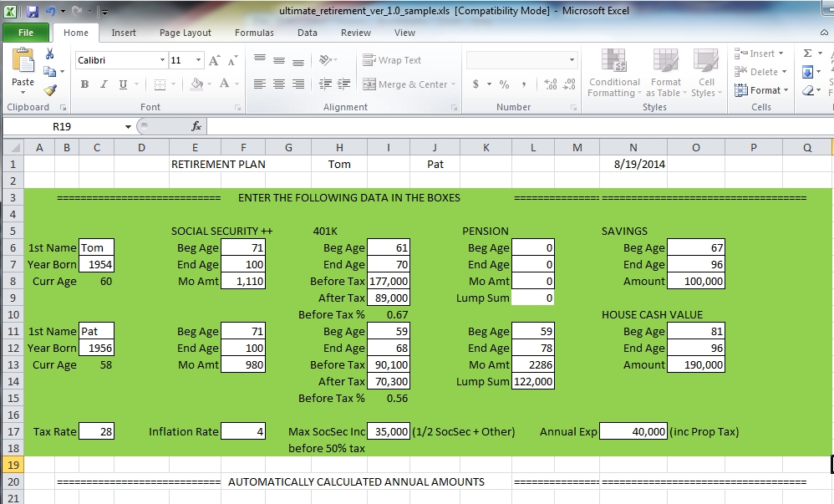Open the File menu
The image size is (834, 504).
coord(25,32)
